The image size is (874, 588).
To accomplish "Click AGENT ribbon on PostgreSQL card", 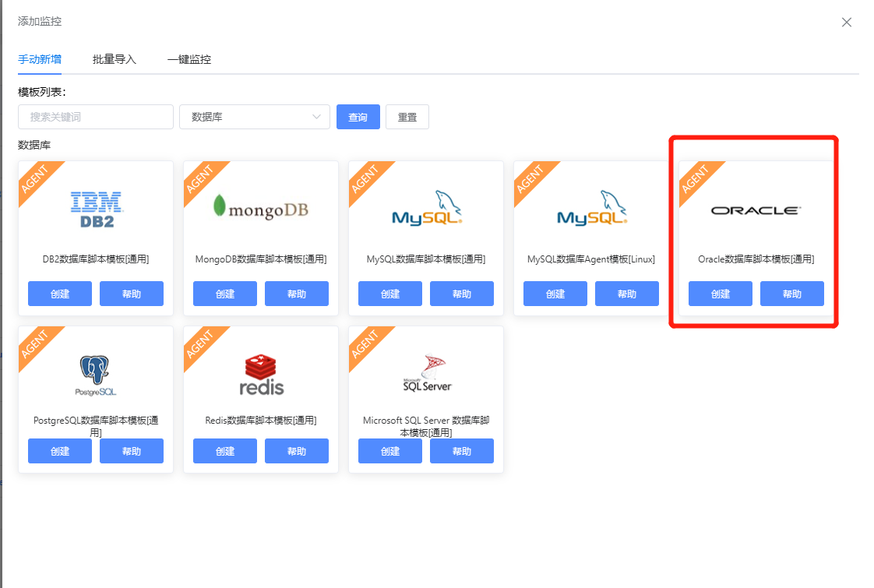I will click(36, 344).
